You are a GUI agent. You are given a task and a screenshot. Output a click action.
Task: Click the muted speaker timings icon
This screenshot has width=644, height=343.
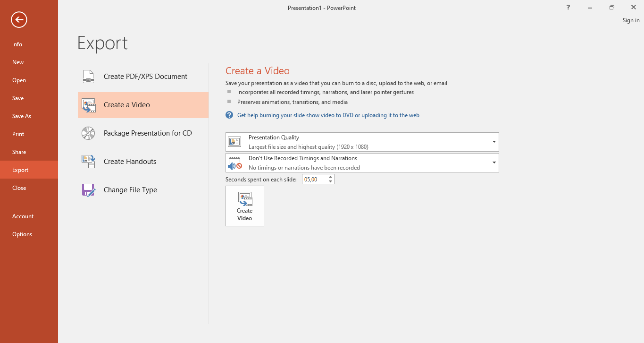click(x=234, y=163)
